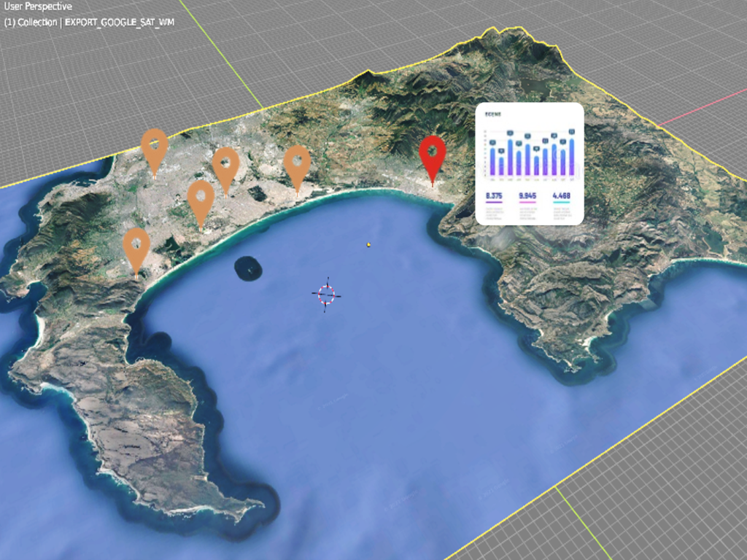Select the orange pin closest to the red pin
Image resolution: width=747 pixels, height=560 pixels.
coord(297,163)
